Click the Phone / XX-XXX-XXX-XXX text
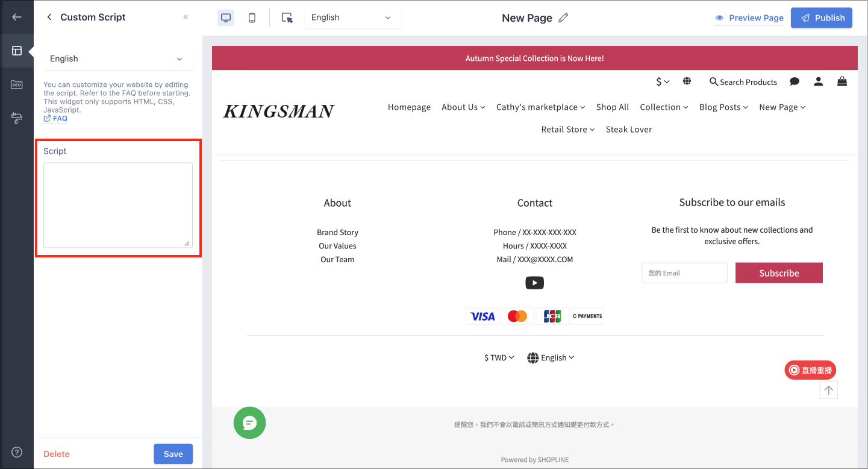 coord(535,233)
